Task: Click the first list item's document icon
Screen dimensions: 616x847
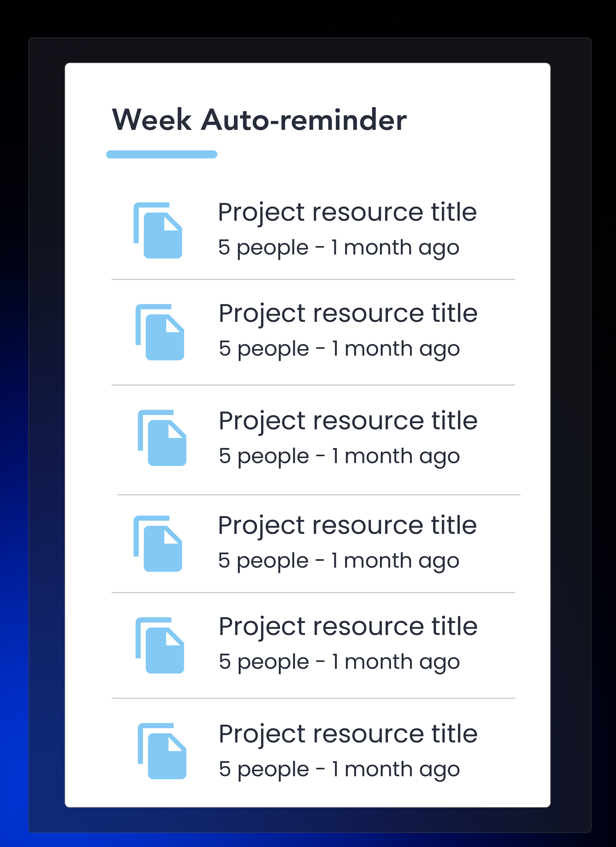Action: (x=158, y=230)
